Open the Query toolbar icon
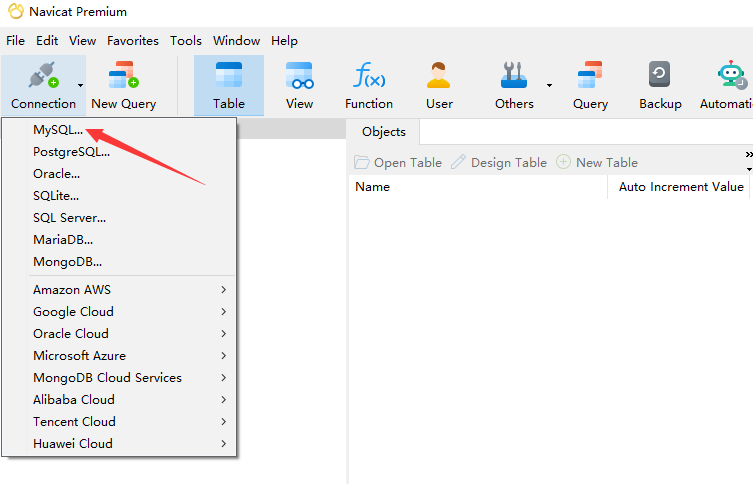Viewport: 753px width, 484px height. coord(590,75)
